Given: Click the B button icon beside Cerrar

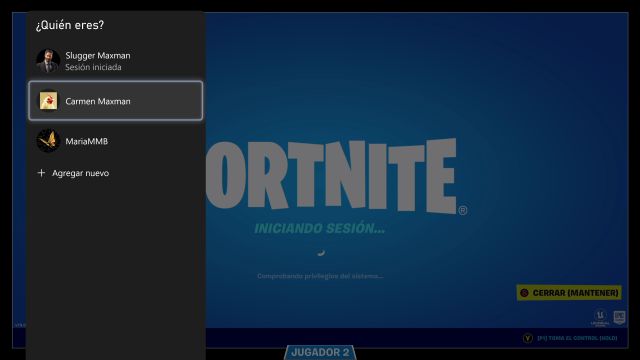Looking at the screenshot, I should click(524, 293).
